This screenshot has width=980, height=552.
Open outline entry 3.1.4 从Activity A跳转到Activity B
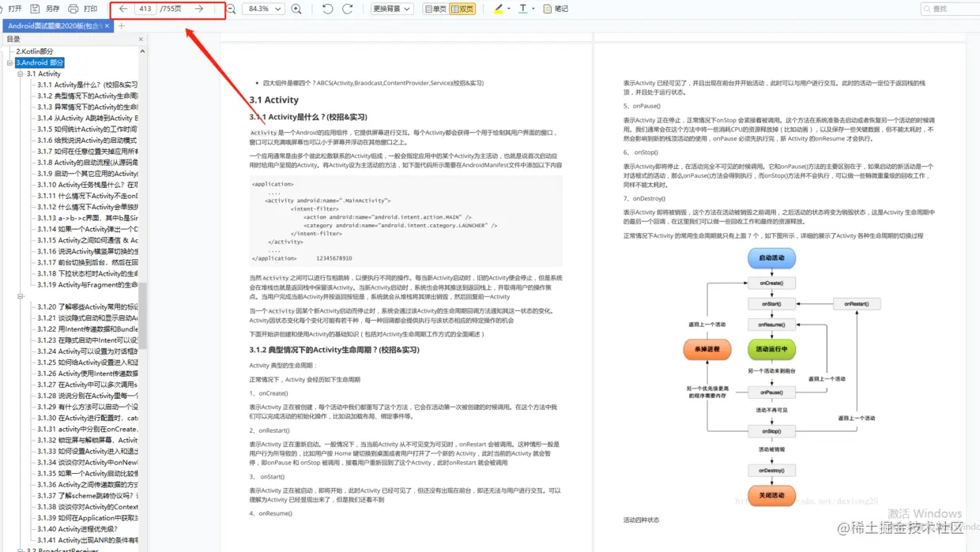[x=87, y=118]
